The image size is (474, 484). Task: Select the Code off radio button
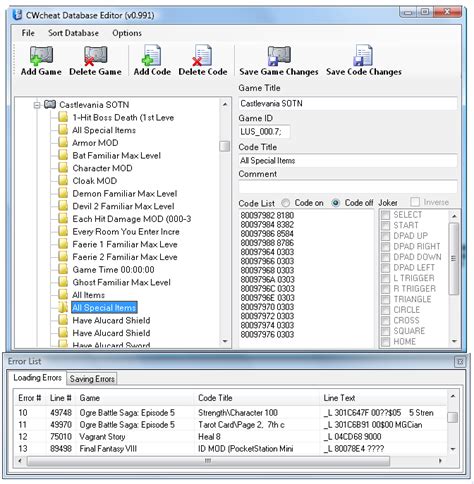[x=336, y=203]
